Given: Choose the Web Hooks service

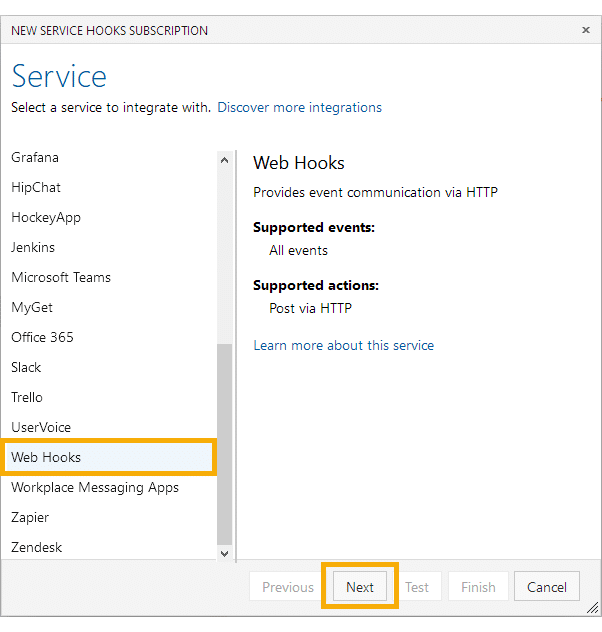Looking at the screenshot, I should pos(108,457).
